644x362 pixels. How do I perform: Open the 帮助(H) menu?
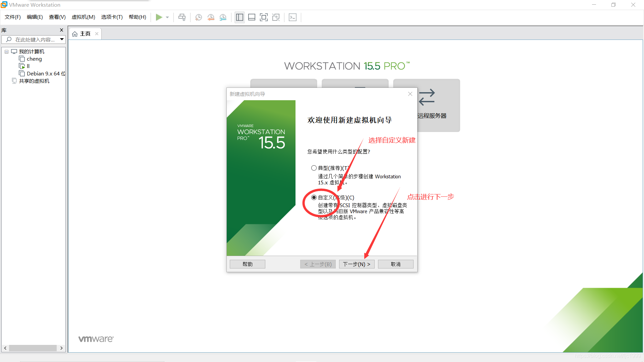[x=138, y=17]
